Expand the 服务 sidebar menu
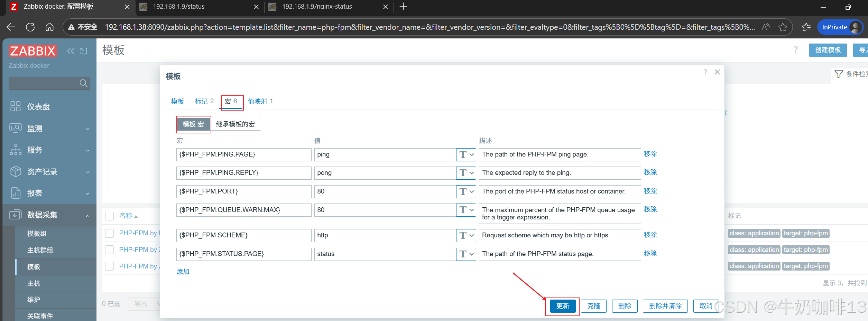Screen dimensions: 868x321 click(49, 150)
